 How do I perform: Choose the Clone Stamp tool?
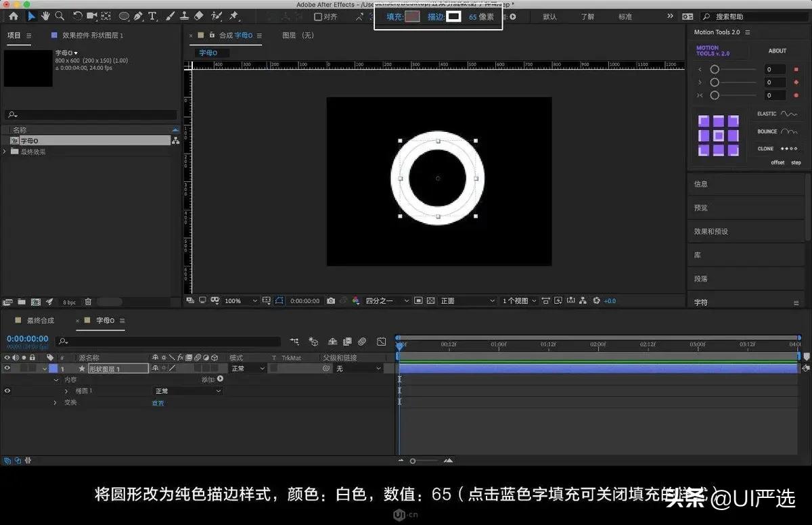click(183, 15)
